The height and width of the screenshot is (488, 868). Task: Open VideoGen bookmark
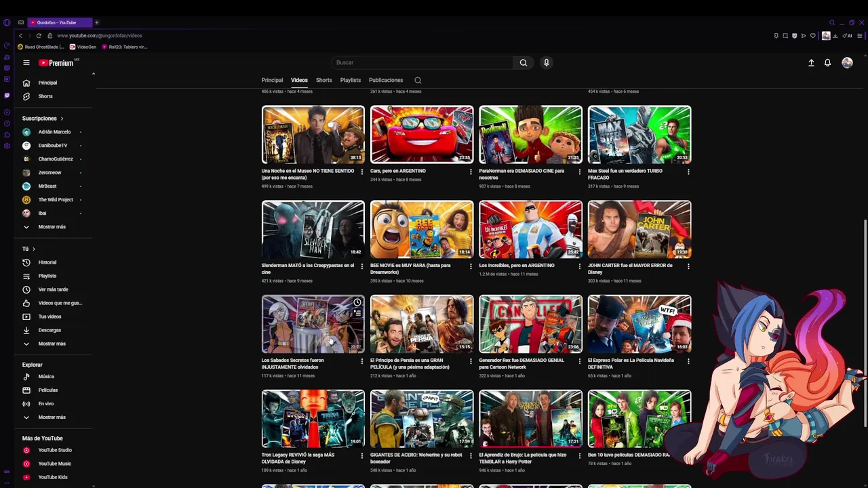point(83,47)
